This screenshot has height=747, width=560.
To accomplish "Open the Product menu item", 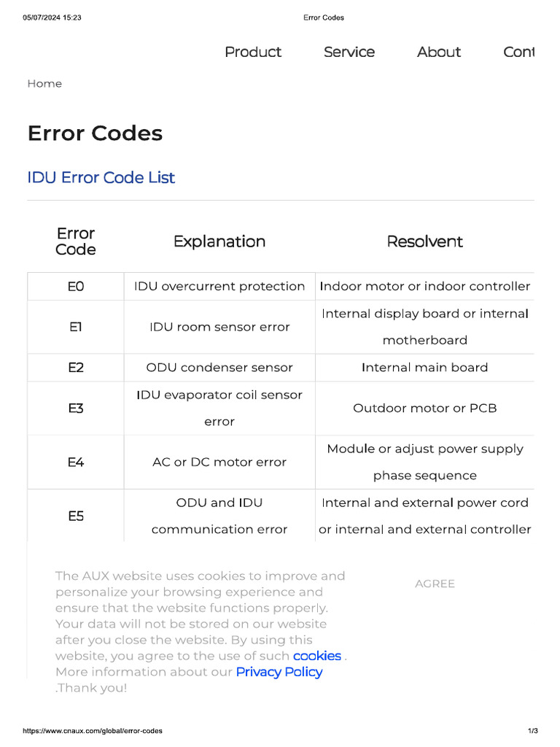I will click(x=253, y=52).
